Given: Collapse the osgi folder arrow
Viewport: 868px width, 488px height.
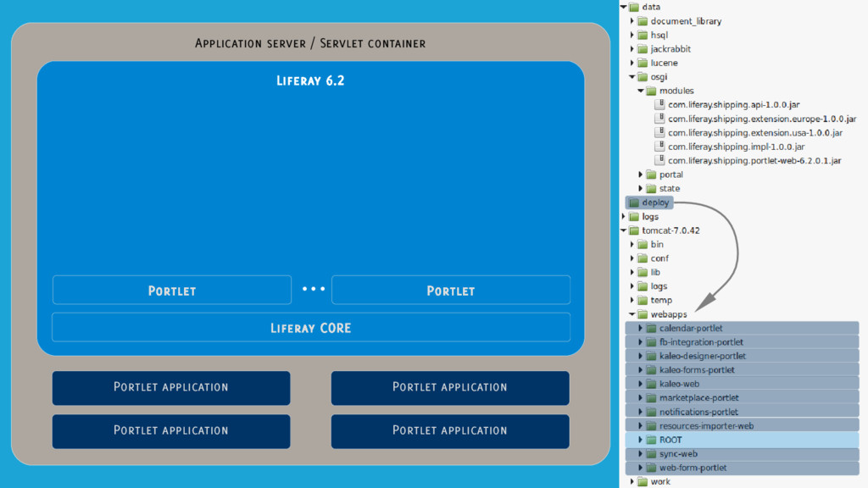Looking at the screenshot, I should click(632, 77).
